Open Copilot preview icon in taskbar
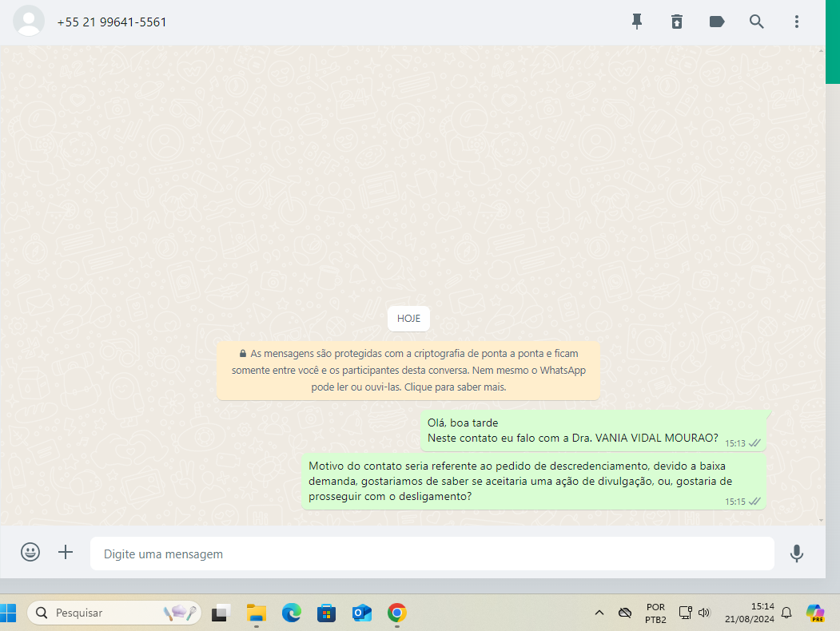 pyautogui.click(x=814, y=613)
